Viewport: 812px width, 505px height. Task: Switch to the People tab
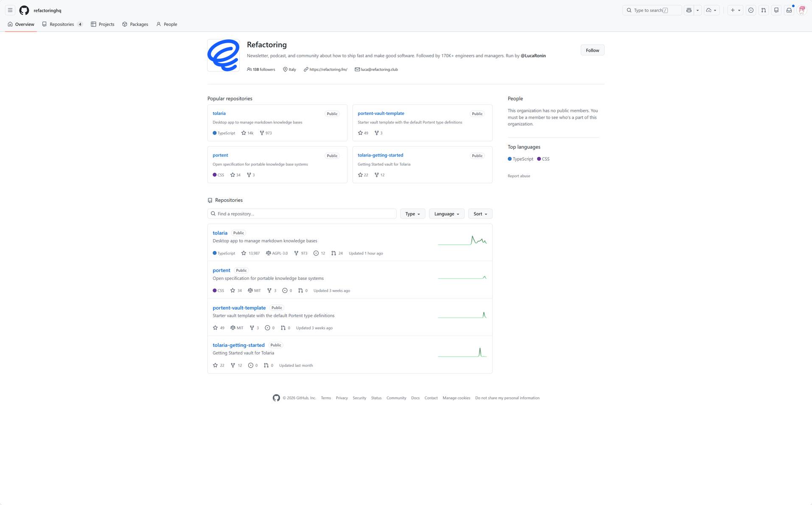pos(166,24)
